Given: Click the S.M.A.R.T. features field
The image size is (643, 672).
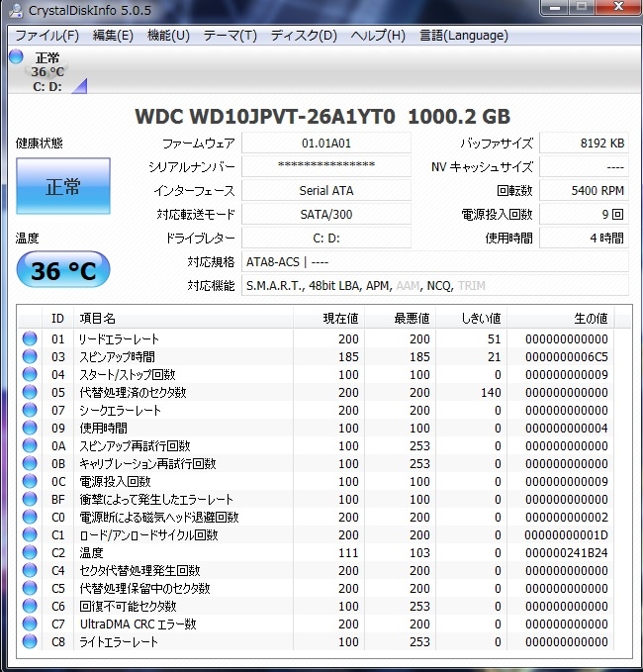Looking at the screenshot, I should [x=435, y=285].
